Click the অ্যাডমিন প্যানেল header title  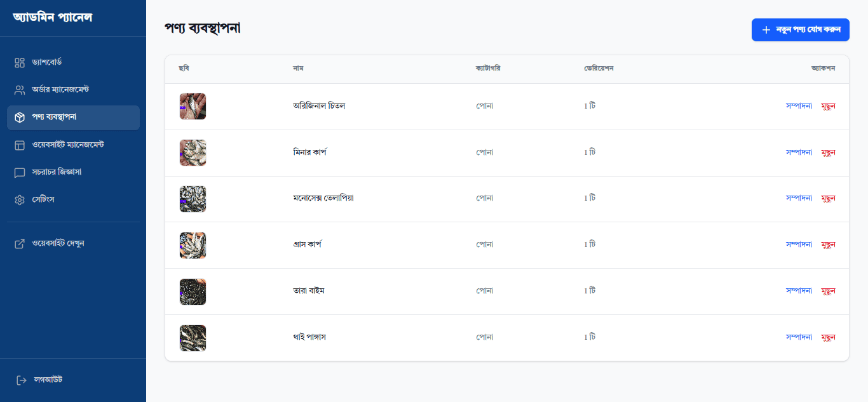[x=53, y=17]
